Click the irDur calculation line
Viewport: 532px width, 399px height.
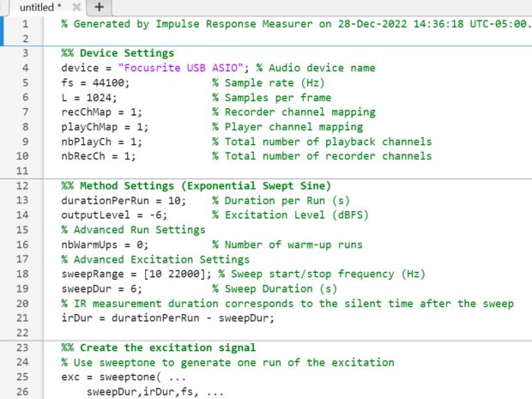tap(168, 317)
